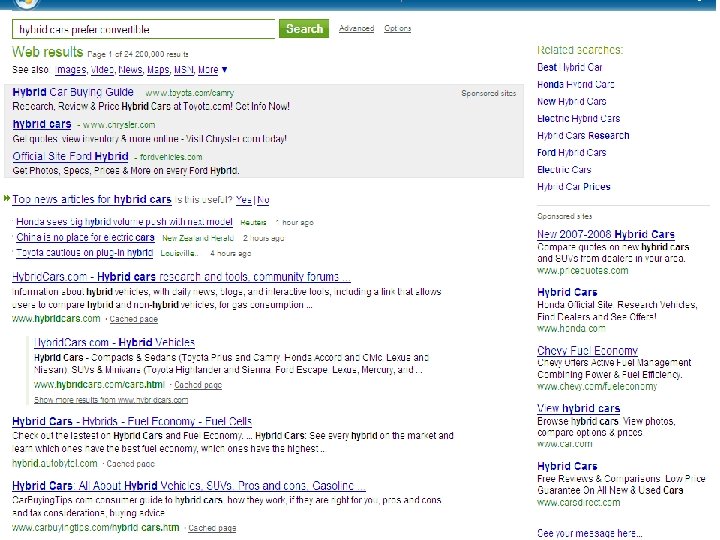The image size is (720, 540).
Task: Click the www.honda.com URL text
Action: (x=571, y=328)
